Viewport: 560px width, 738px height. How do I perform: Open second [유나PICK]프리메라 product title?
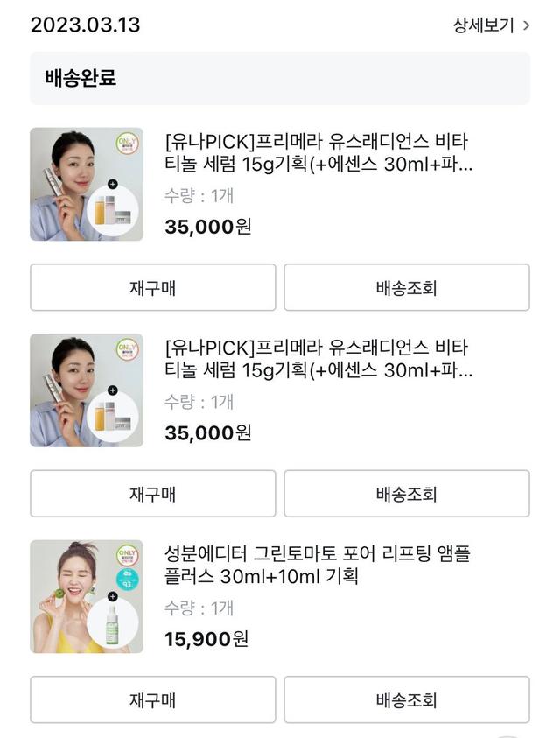(x=318, y=359)
